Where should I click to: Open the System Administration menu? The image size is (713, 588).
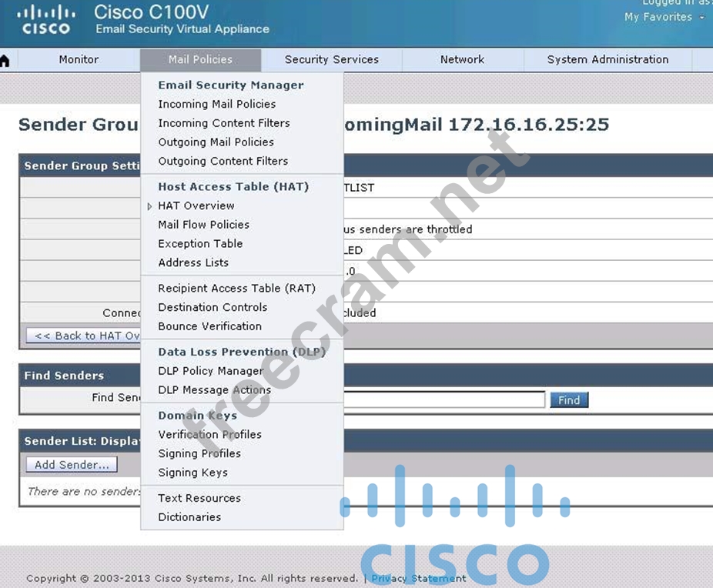[x=608, y=59]
